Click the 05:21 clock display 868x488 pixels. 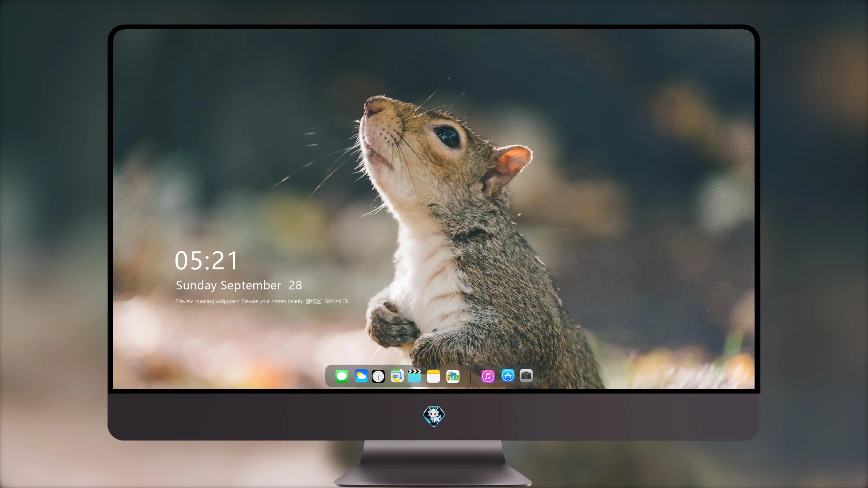[206, 260]
